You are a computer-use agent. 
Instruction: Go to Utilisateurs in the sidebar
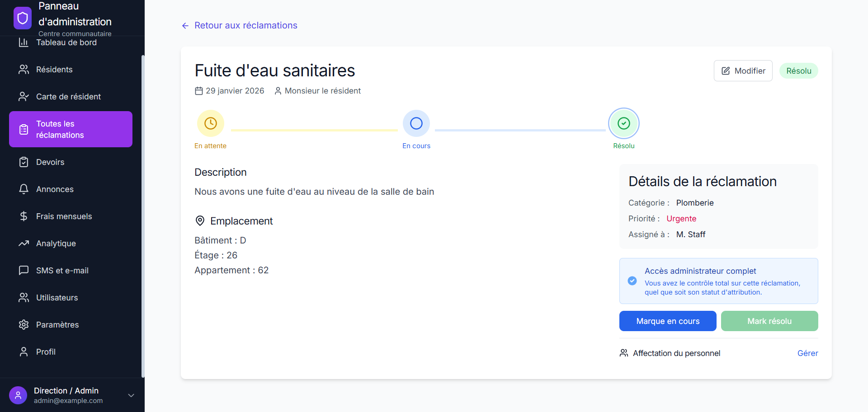coord(57,298)
